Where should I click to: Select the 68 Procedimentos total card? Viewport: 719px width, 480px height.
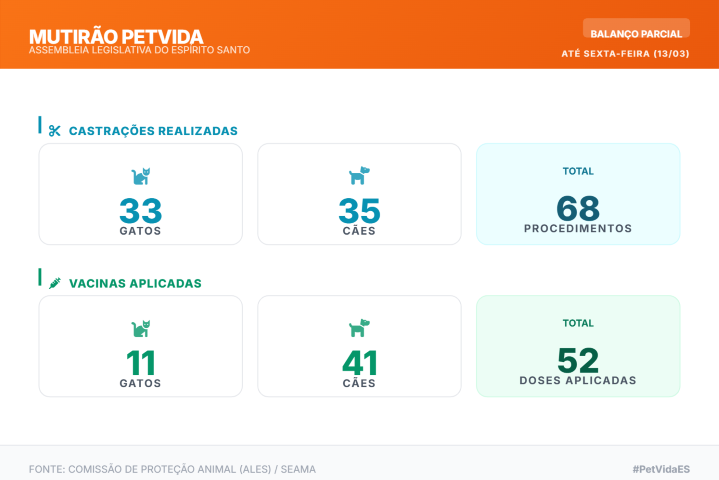pyautogui.click(x=578, y=194)
